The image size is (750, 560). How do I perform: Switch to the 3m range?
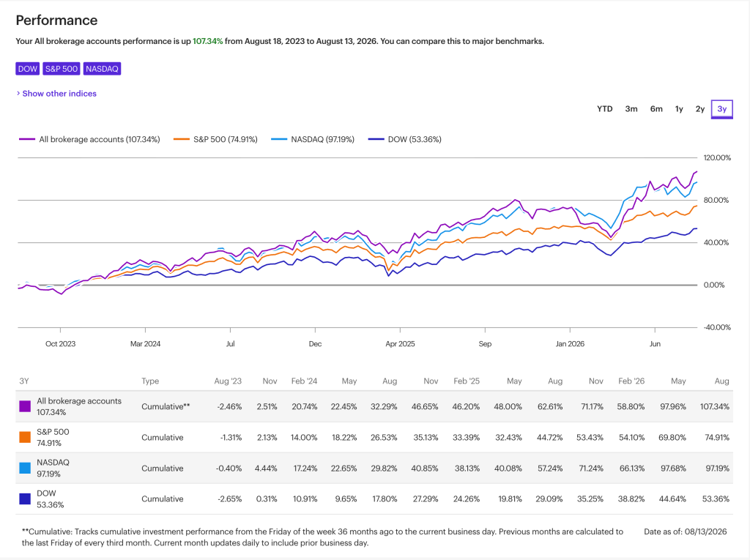(631, 109)
